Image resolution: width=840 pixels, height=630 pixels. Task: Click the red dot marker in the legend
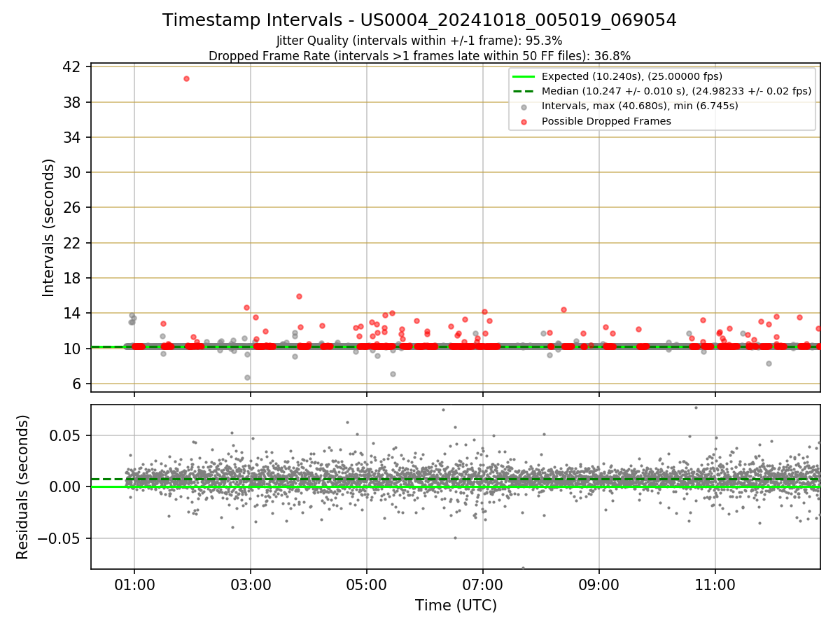(x=524, y=121)
